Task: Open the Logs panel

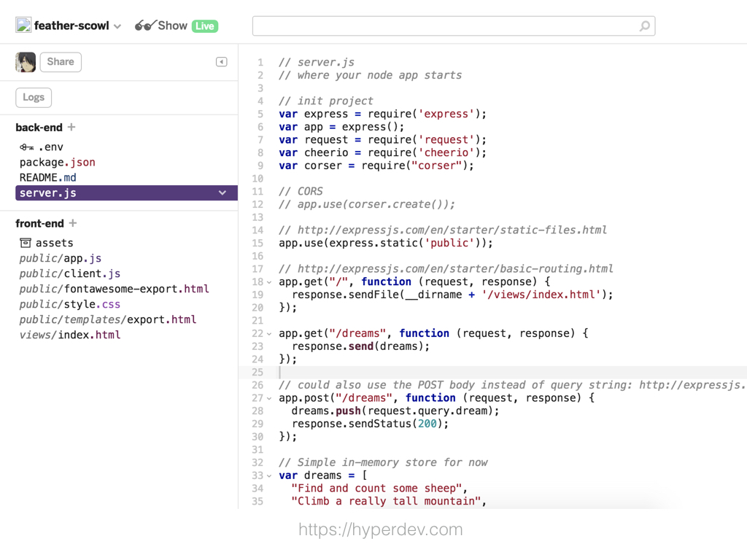Action: (34, 98)
